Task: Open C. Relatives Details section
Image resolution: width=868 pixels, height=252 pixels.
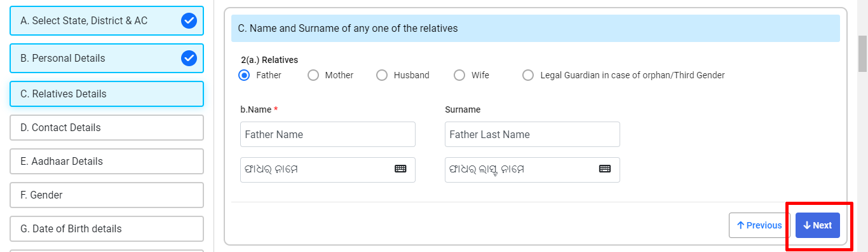Action: coord(107,94)
